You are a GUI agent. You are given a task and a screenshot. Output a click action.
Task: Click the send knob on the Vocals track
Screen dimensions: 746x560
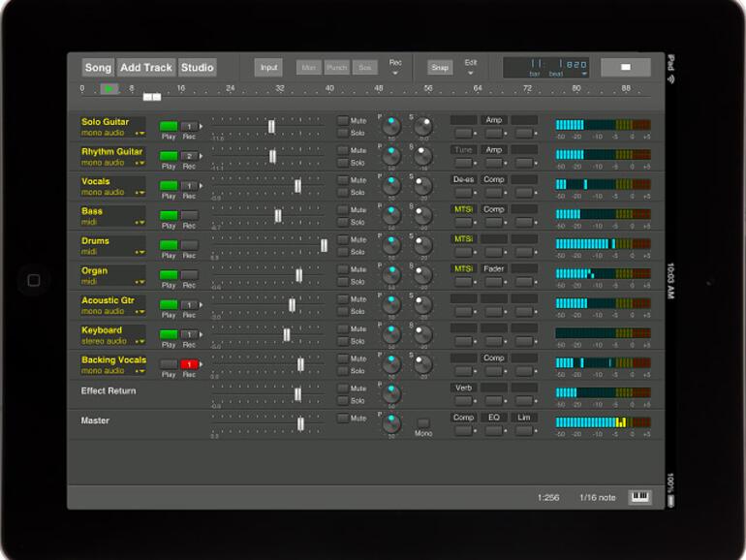[422, 185]
